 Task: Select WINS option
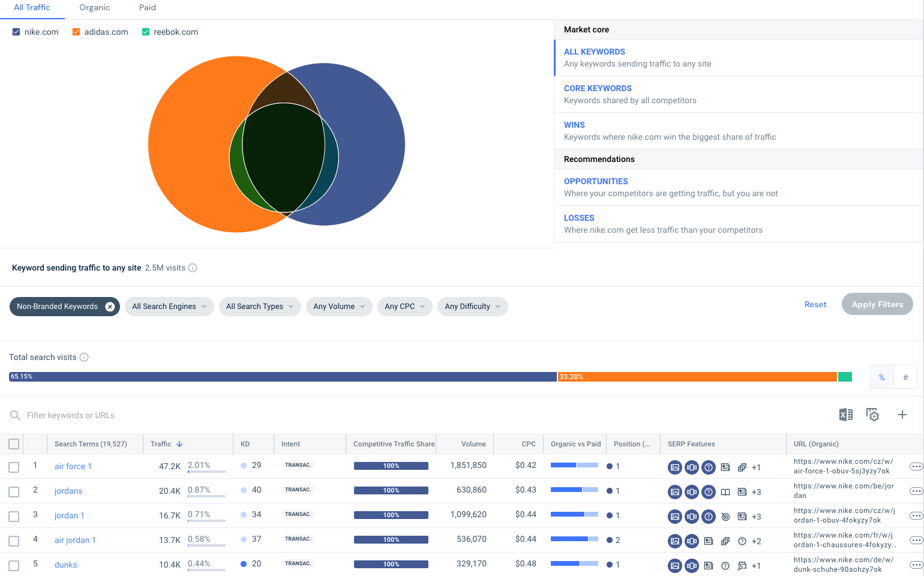tap(739, 131)
